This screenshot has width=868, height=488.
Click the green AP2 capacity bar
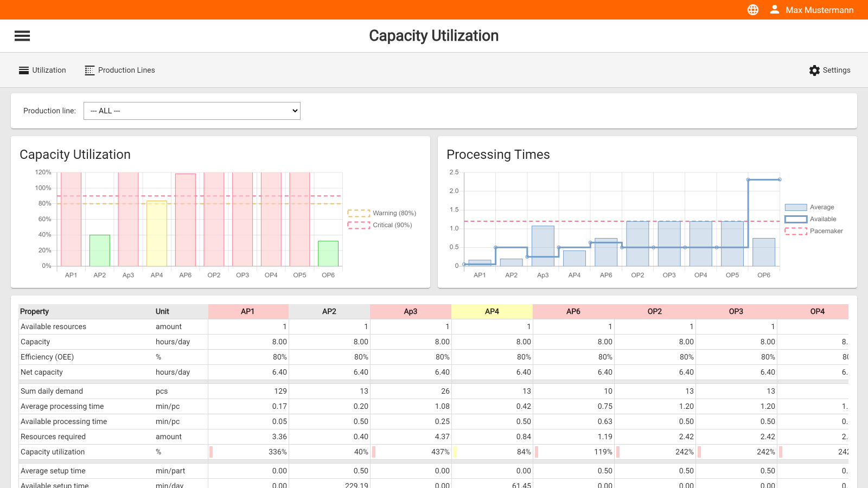[100, 251]
